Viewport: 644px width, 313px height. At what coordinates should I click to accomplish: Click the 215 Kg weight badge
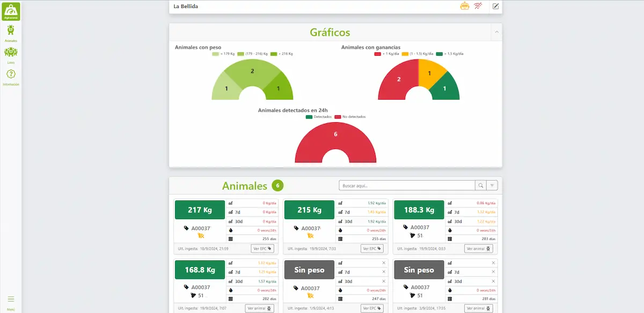(309, 210)
